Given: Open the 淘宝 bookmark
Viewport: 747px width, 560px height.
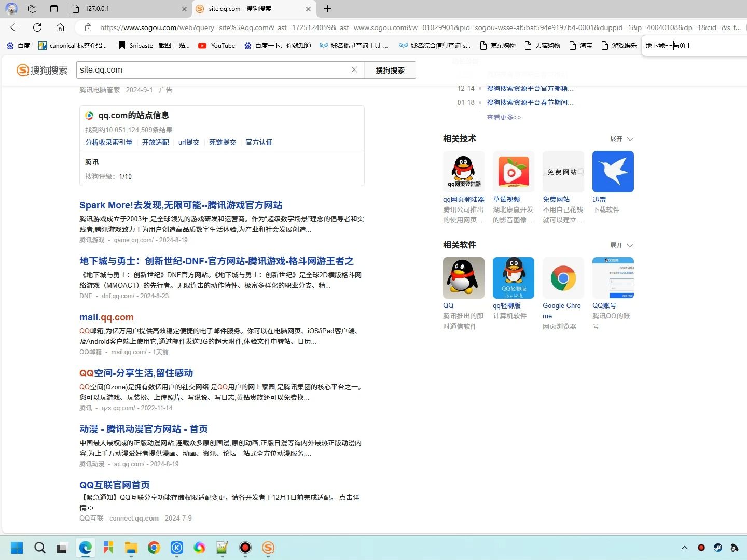Looking at the screenshot, I should [x=581, y=46].
